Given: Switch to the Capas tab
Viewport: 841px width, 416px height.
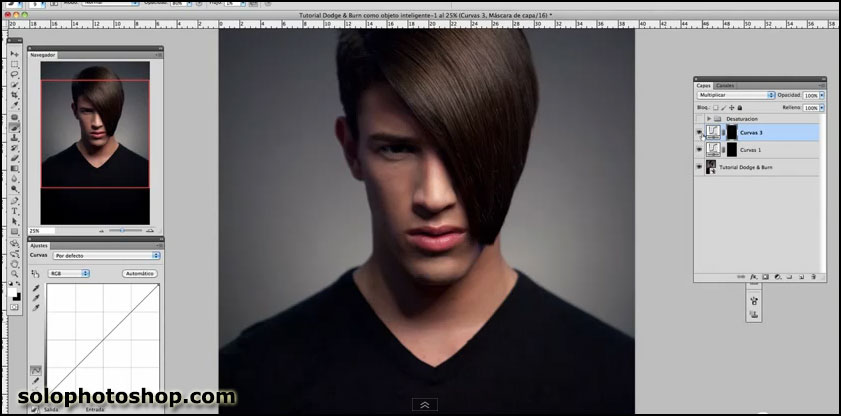Looking at the screenshot, I should click(703, 86).
